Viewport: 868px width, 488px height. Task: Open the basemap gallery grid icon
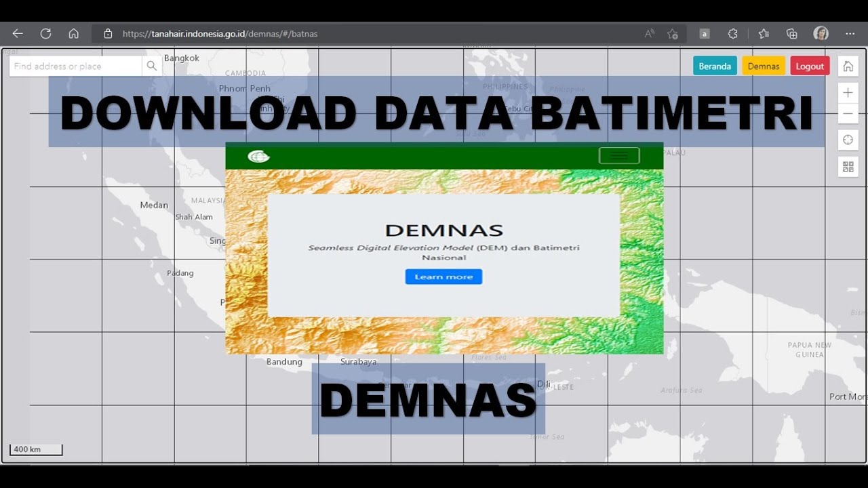click(x=848, y=167)
